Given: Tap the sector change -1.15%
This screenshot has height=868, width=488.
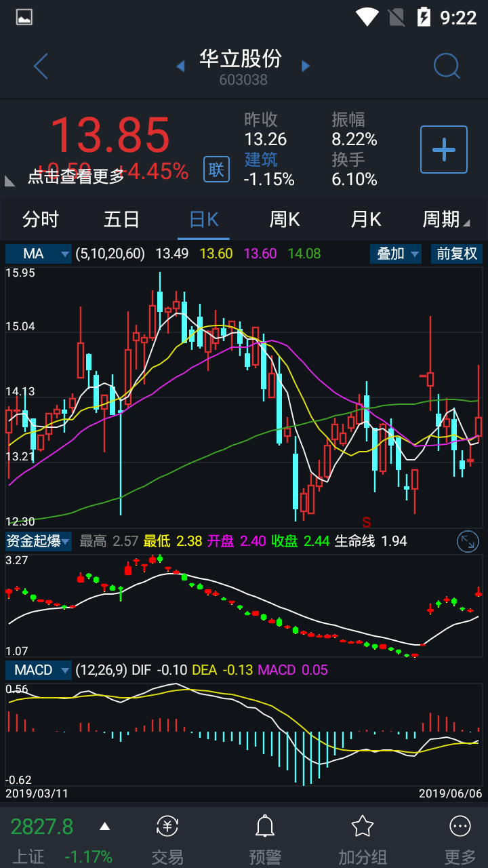Looking at the screenshot, I should [x=269, y=179].
